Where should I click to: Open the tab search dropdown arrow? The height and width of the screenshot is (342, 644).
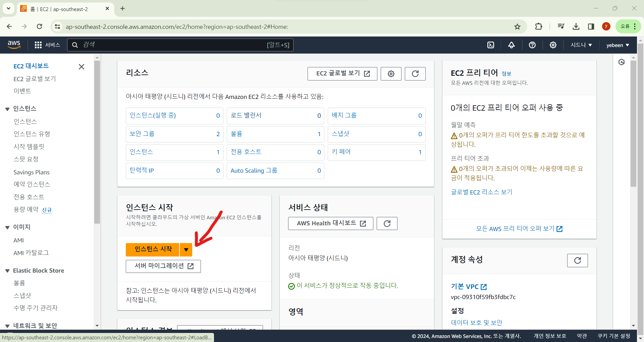(8, 8)
